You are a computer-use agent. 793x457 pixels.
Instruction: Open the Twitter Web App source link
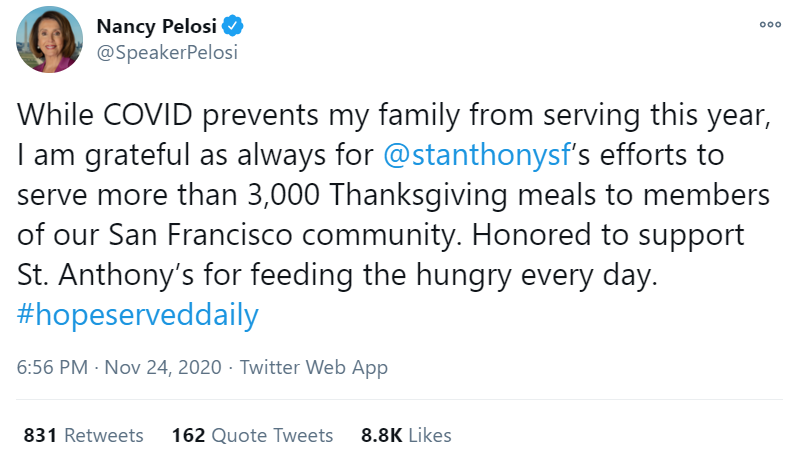(313, 367)
